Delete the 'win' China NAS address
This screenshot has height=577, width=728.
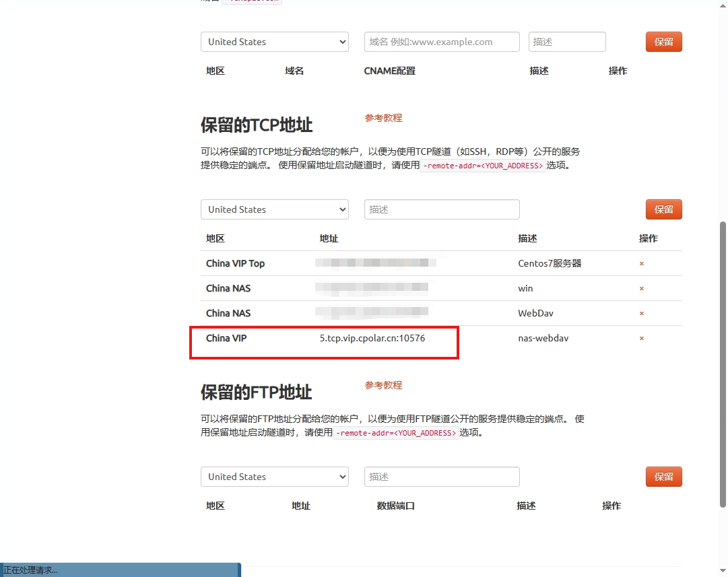tap(641, 289)
